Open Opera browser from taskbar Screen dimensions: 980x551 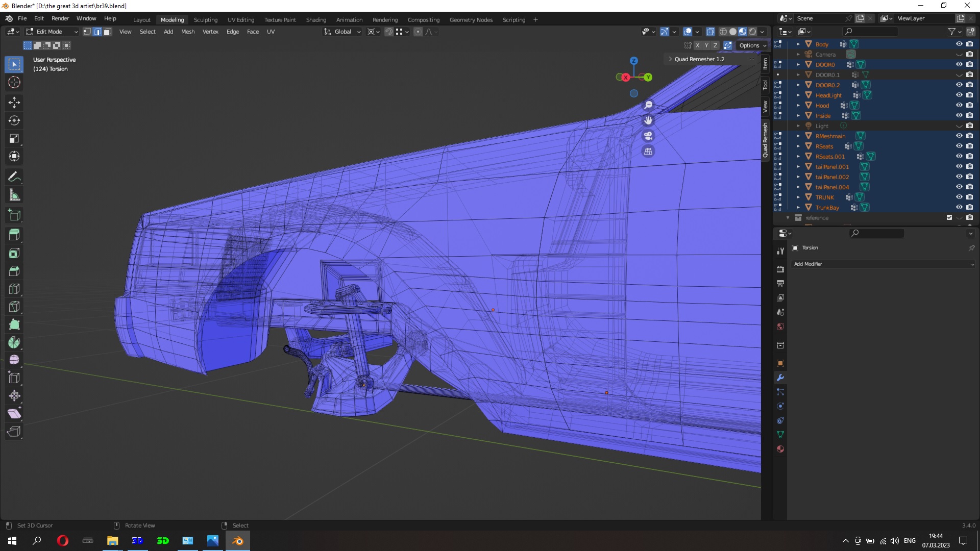pyautogui.click(x=62, y=541)
